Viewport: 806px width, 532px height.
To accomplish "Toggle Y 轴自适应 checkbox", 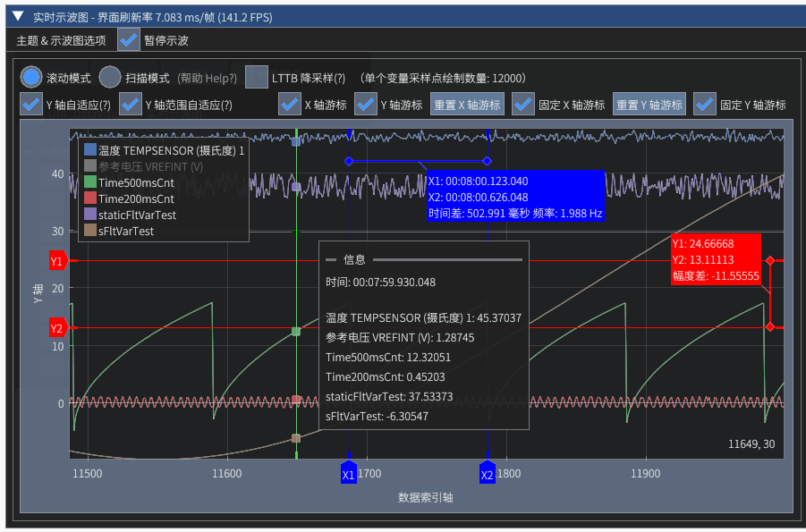I will coord(31,105).
